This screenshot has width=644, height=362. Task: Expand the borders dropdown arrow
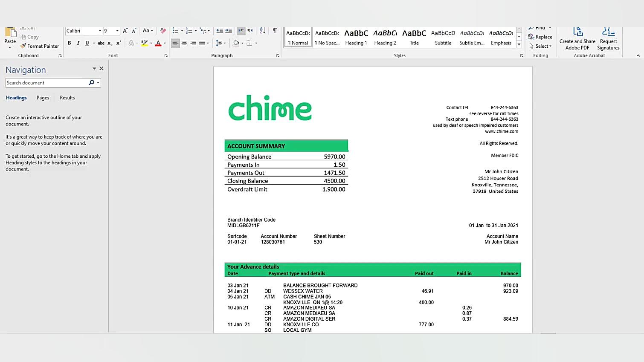click(x=256, y=43)
